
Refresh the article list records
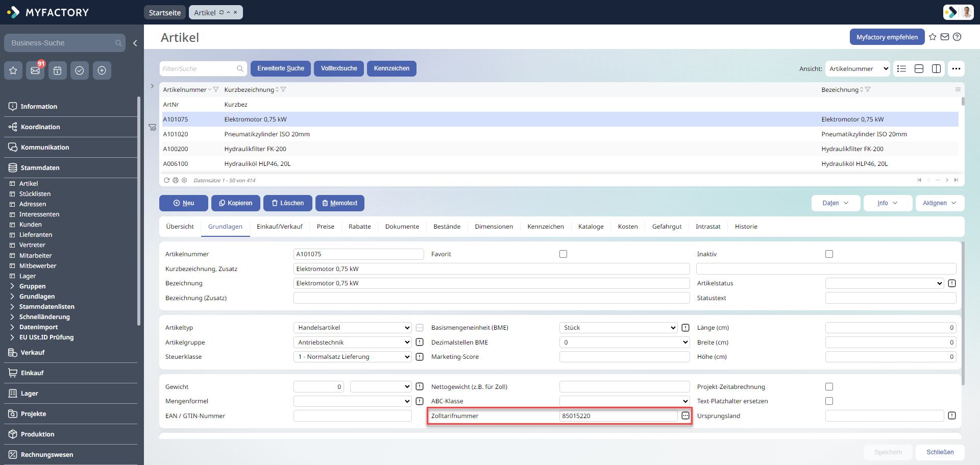pos(166,180)
